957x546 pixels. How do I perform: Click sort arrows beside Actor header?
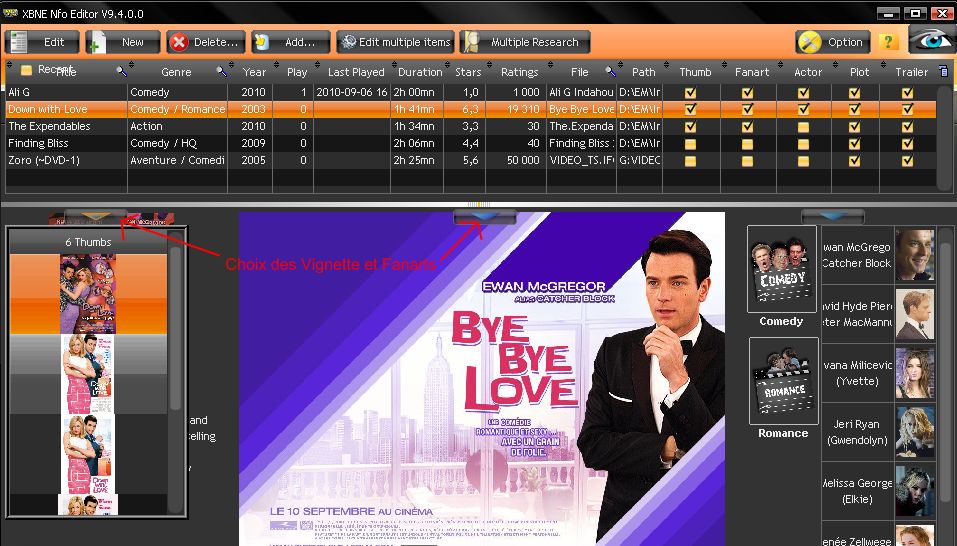(782, 65)
